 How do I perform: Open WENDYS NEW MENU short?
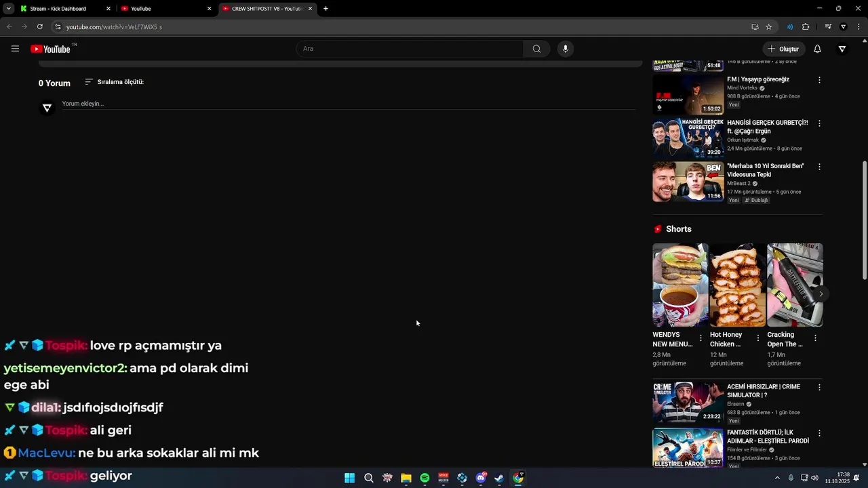pos(680,285)
